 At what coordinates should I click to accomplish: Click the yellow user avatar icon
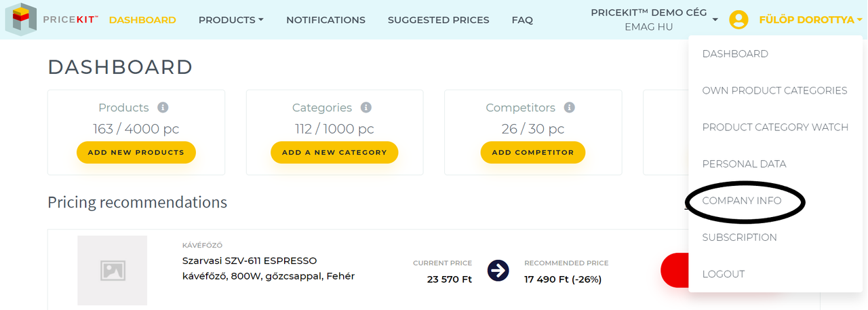click(738, 20)
